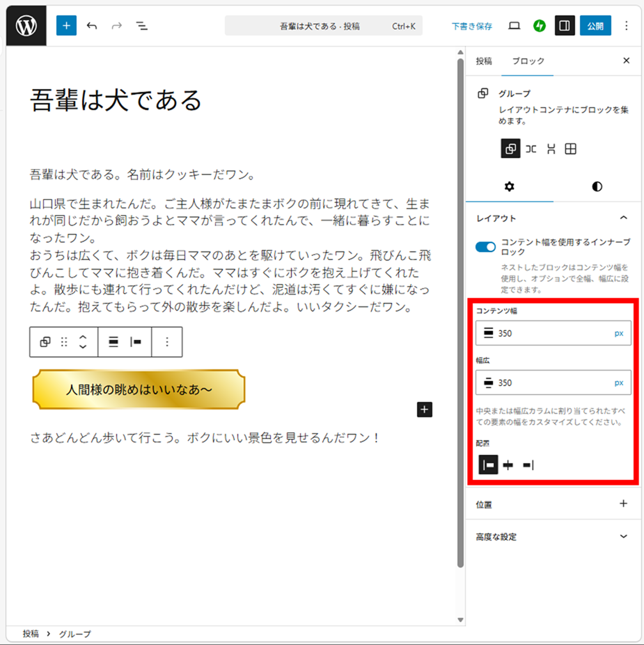
Task: Select right justification under 配置
Action: pos(528,465)
